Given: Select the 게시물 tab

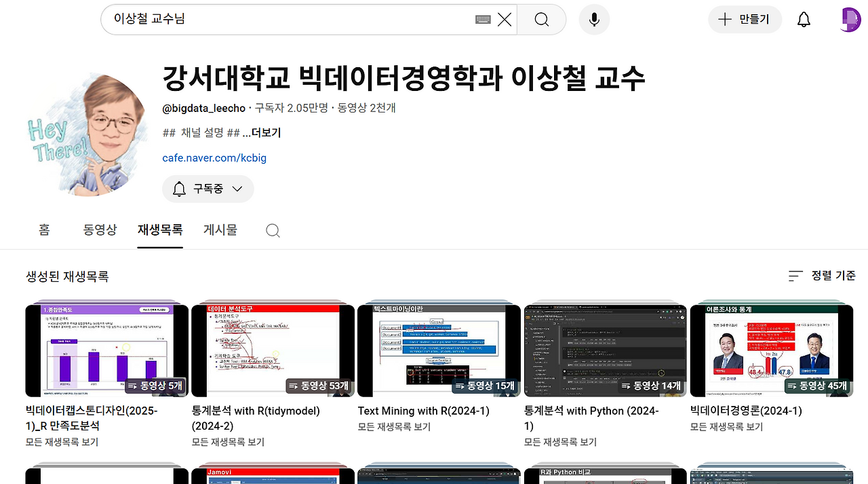Looking at the screenshot, I should click(220, 230).
